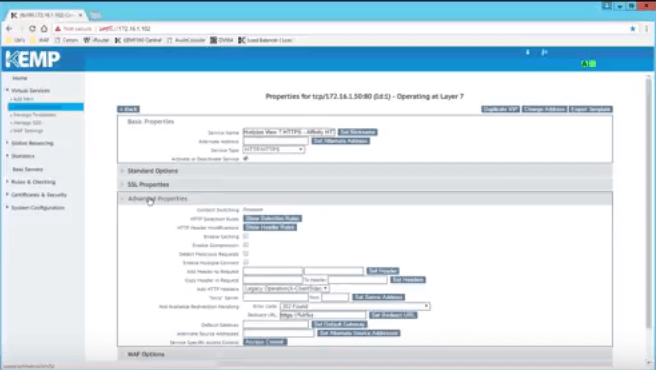Viewport: 656px width, 370px height.
Task: Click the Default Gateway input field
Action: [x=275, y=324]
